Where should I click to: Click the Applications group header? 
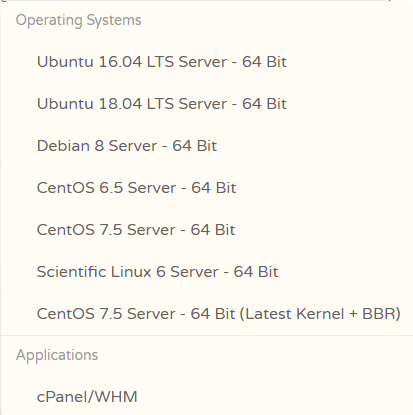click(57, 355)
